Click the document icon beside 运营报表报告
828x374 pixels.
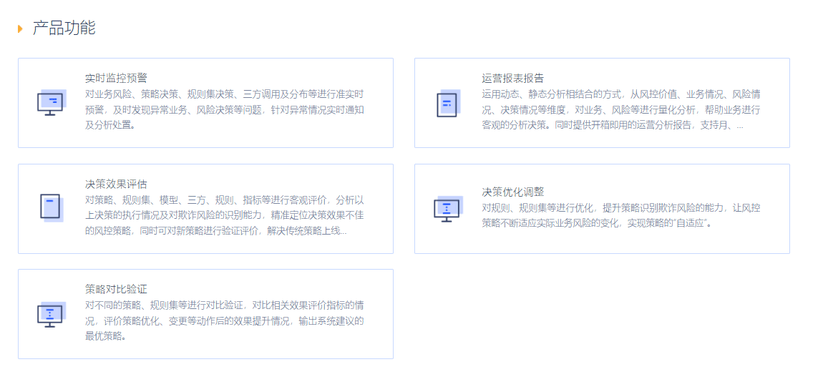[448, 103]
